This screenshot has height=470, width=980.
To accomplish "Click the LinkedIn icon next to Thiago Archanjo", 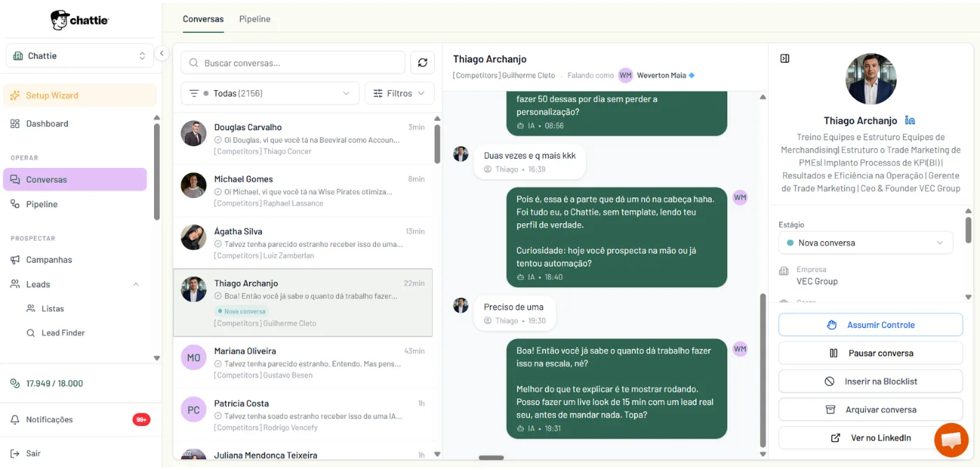I will pos(910,120).
